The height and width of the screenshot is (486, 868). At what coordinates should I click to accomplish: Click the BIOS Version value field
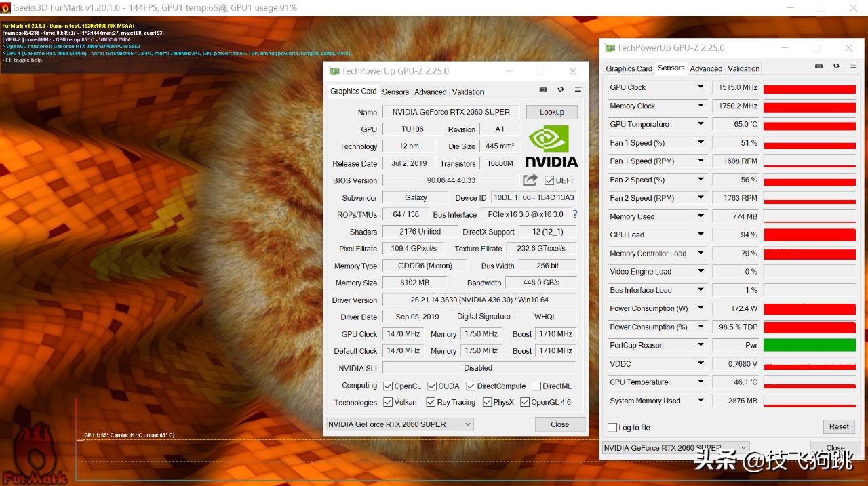point(451,180)
